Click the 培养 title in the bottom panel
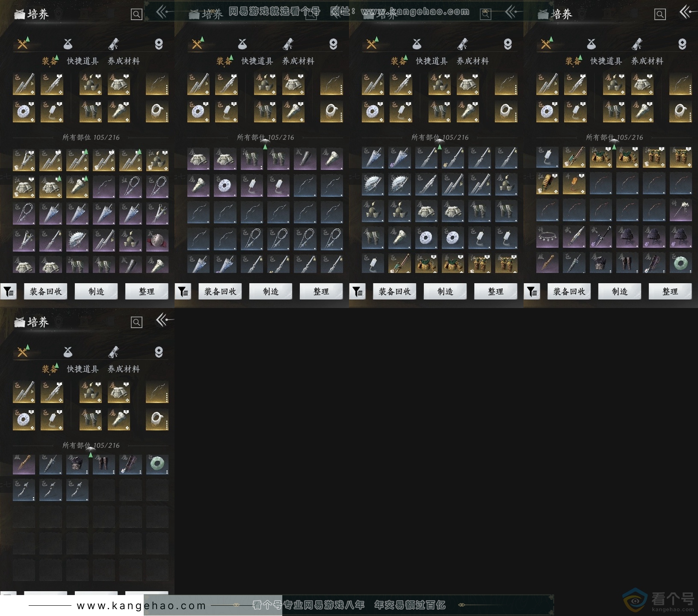Image resolution: width=698 pixels, height=616 pixels. [38, 322]
